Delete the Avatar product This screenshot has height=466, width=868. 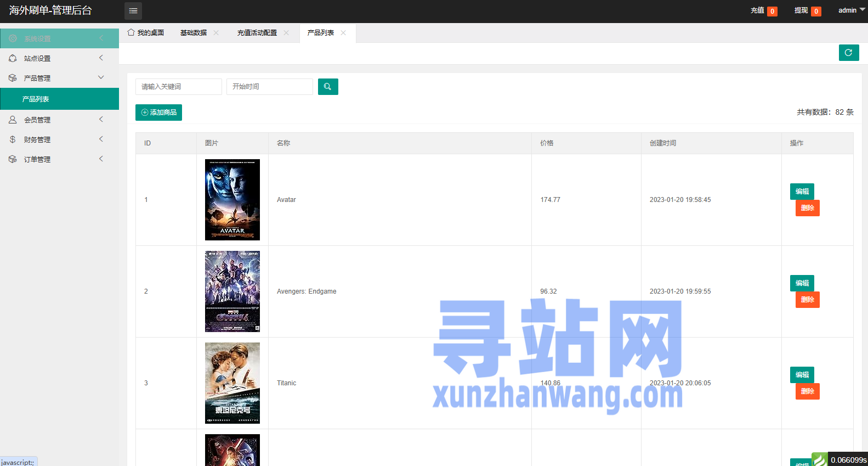click(x=808, y=208)
